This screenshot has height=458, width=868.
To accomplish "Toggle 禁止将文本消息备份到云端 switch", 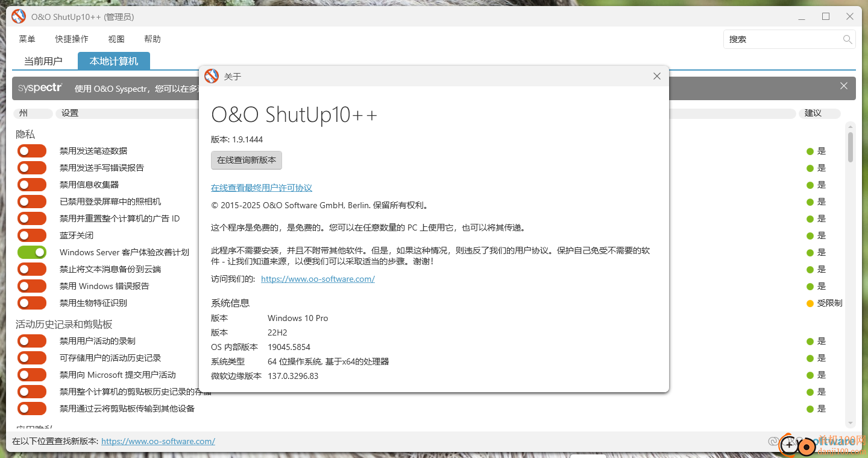I will (32, 269).
